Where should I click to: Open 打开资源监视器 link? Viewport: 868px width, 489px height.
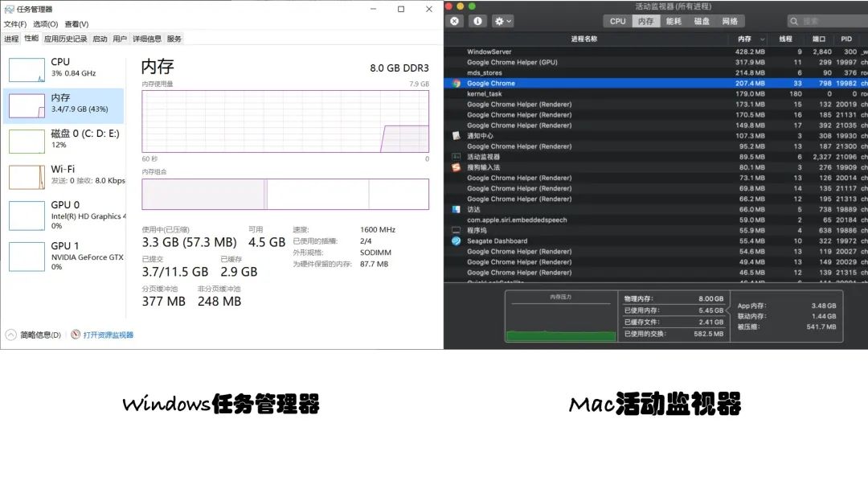coord(108,335)
